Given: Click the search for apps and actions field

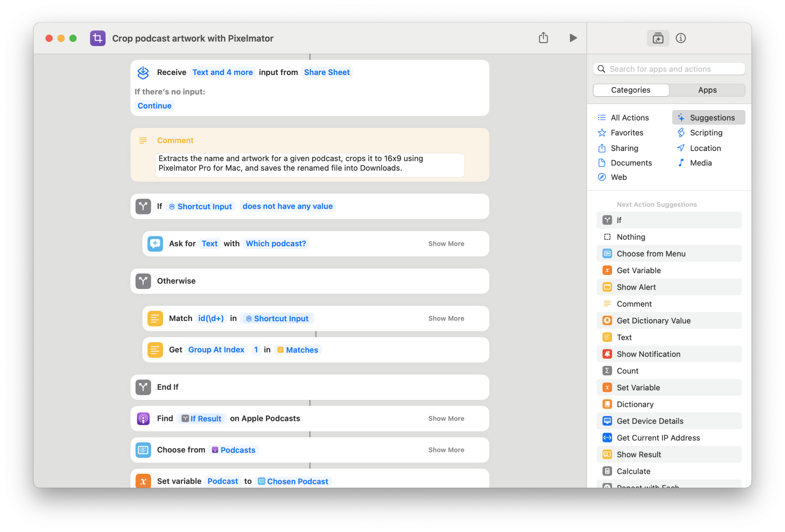Looking at the screenshot, I should tap(669, 69).
